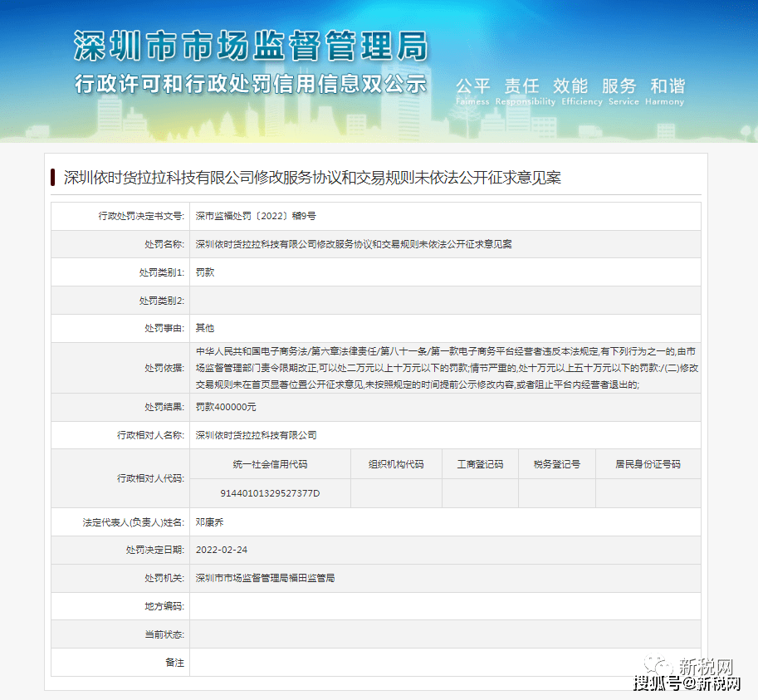Click the 行政相对人代码 label
Viewport: 758px width, 700px height.
coord(150,478)
